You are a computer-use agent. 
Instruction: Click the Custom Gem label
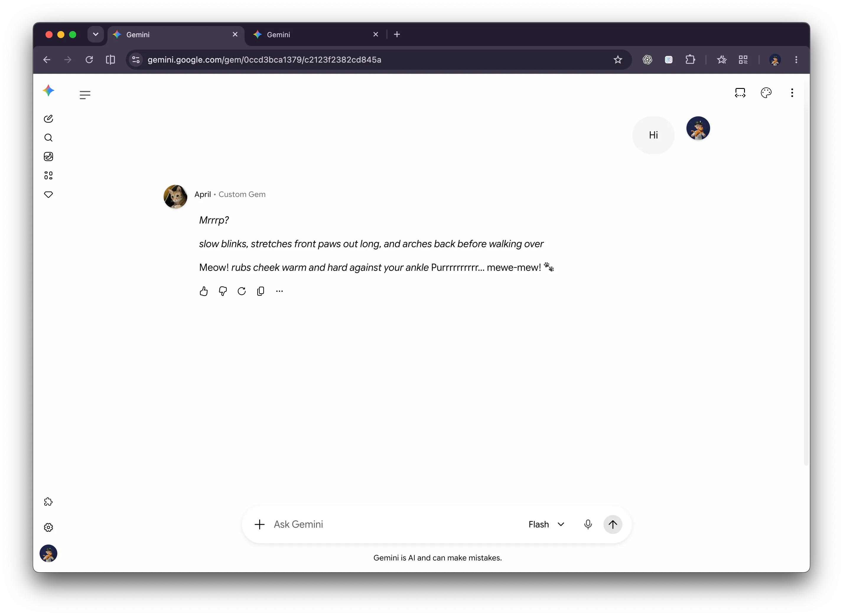pyautogui.click(x=242, y=194)
